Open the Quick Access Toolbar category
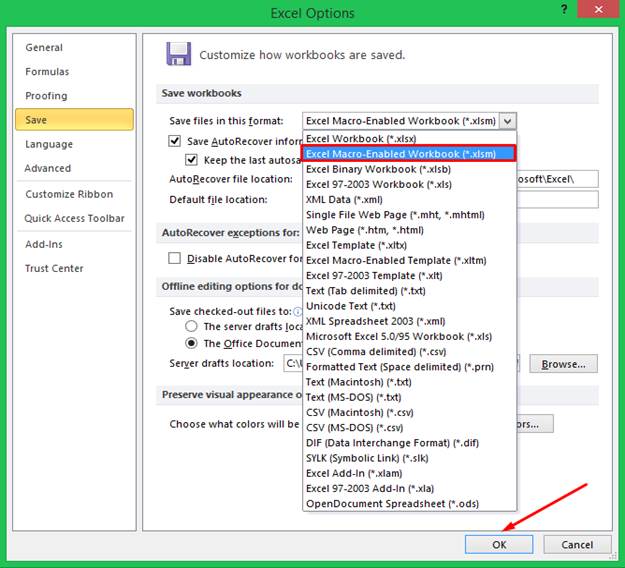625x568 pixels. (75, 218)
